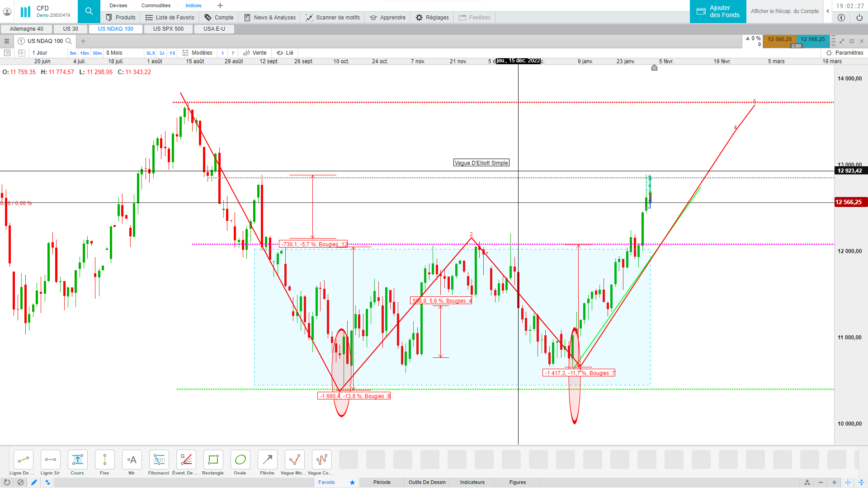Expand the Modèles templates menu
Image resolution: width=868 pixels, height=488 pixels.
coord(197,53)
